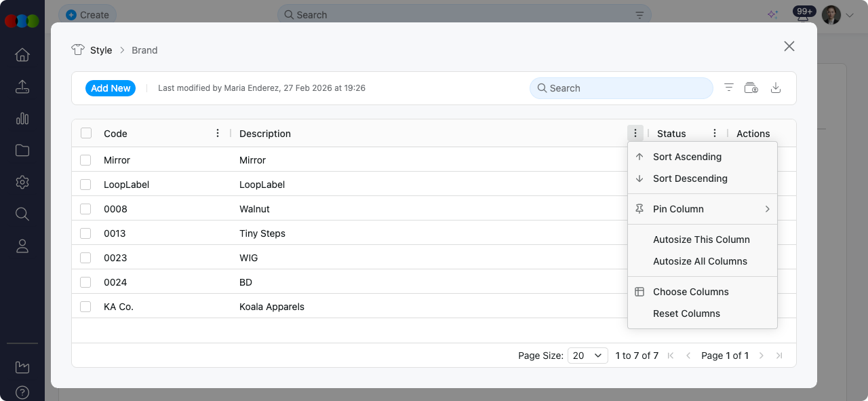
Task: Open the analytics chart icon in the sidebar
Action: (22, 118)
